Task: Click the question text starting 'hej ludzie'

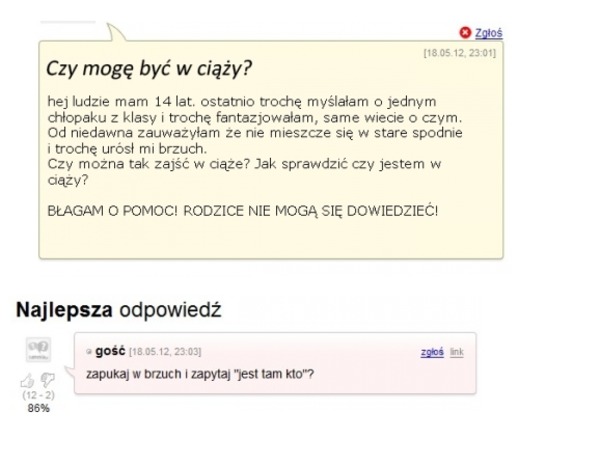Action: [x=255, y=140]
